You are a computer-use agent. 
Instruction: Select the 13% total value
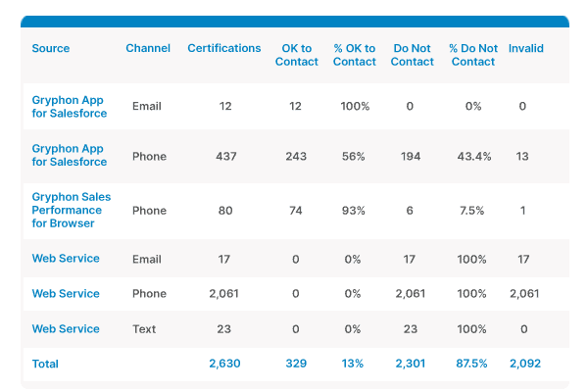[x=353, y=364]
